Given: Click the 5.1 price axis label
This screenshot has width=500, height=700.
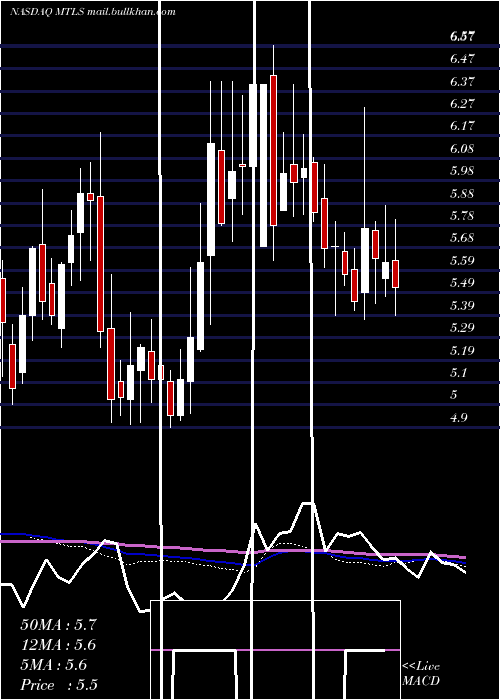Looking at the screenshot, I should pos(459,373).
